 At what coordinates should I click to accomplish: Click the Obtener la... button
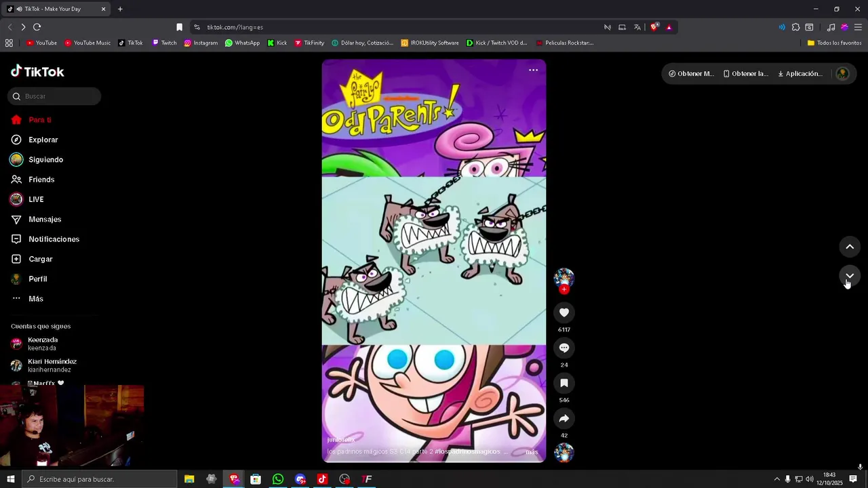[x=746, y=74]
